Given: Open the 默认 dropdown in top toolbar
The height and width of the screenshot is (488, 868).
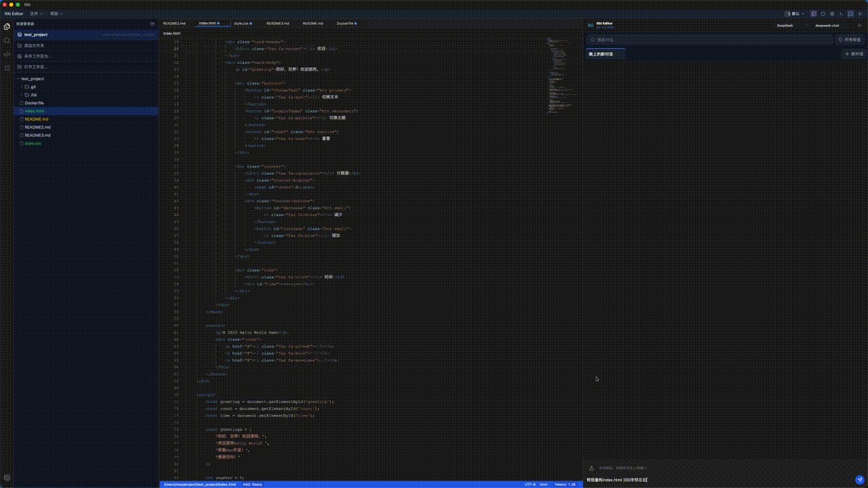Looking at the screenshot, I should pyautogui.click(x=794, y=14).
